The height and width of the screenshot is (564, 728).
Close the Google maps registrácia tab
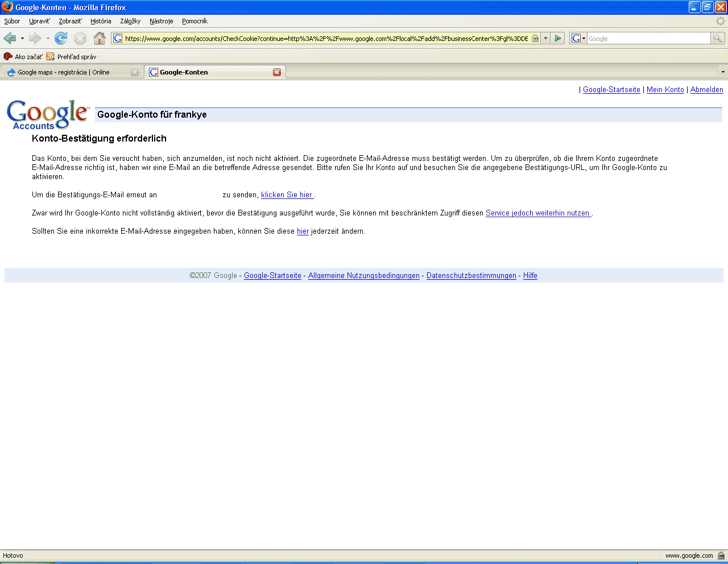(x=135, y=72)
